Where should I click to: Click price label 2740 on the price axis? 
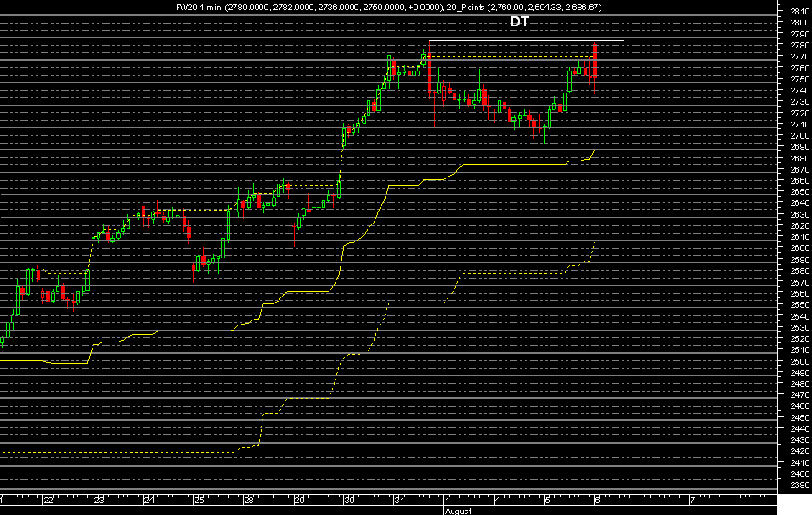coord(801,90)
